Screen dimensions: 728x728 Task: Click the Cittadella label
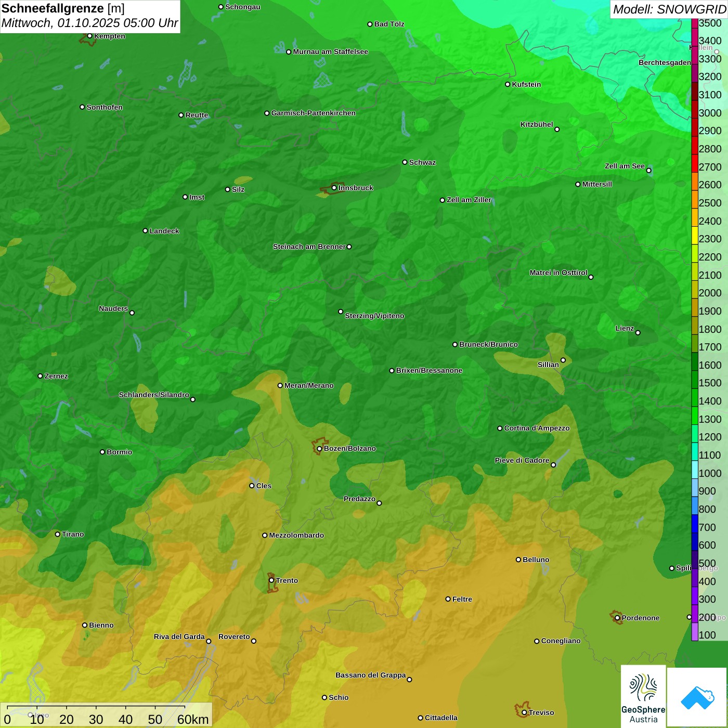click(441, 718)
